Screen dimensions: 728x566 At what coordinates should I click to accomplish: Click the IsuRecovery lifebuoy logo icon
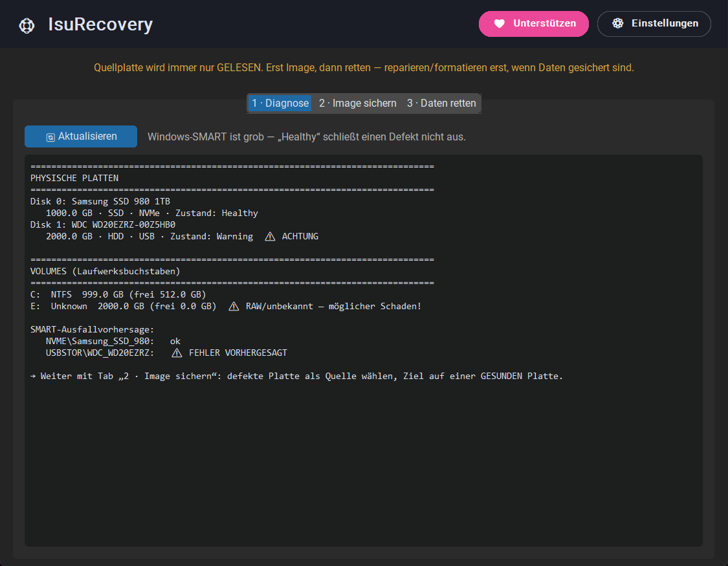pos(27,25)
